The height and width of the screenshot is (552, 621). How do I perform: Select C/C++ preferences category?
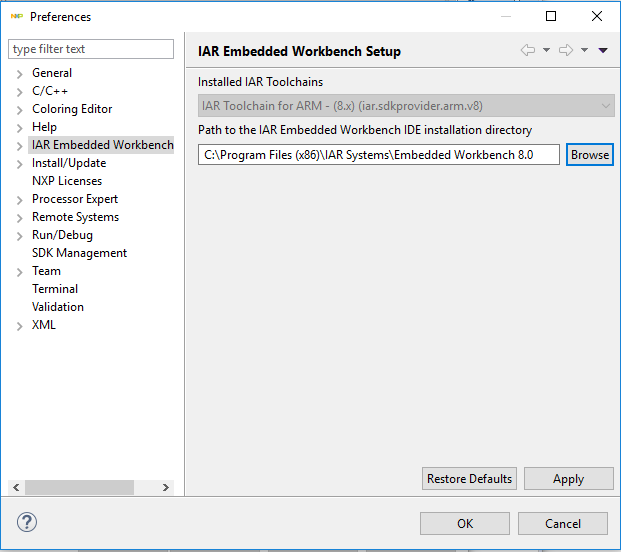50,91
